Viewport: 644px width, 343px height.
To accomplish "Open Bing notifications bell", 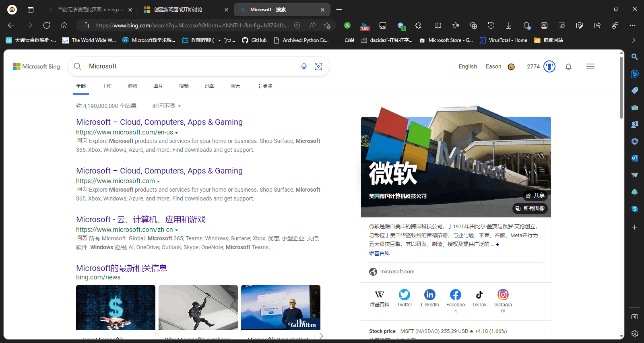I will [568, 67].
